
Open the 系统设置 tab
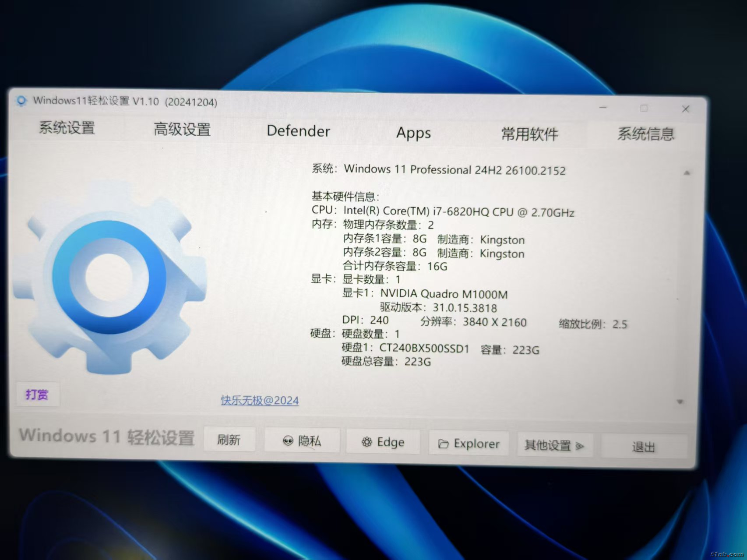67,128
